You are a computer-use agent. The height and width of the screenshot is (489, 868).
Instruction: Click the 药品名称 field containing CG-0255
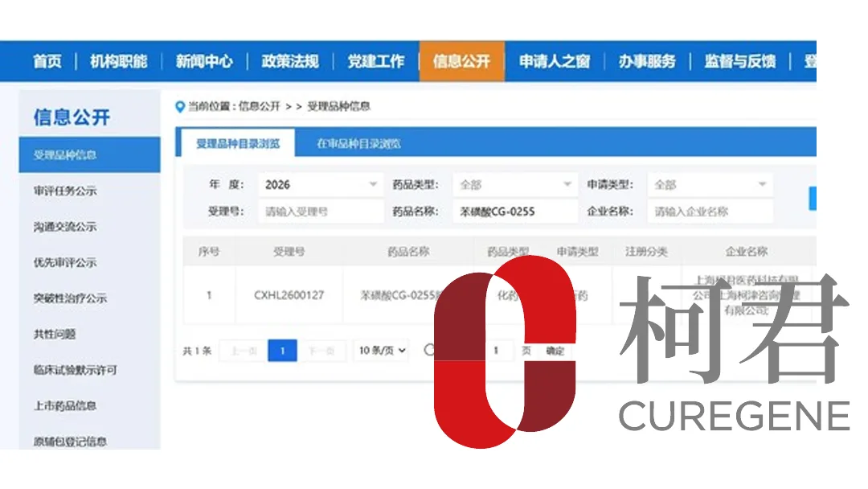tap(515, 212)
